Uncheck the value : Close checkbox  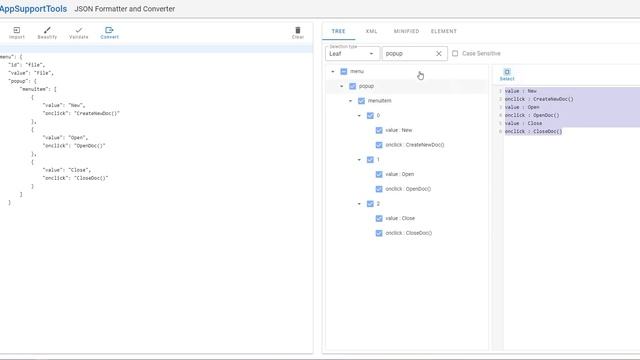(x=379, y=218)
